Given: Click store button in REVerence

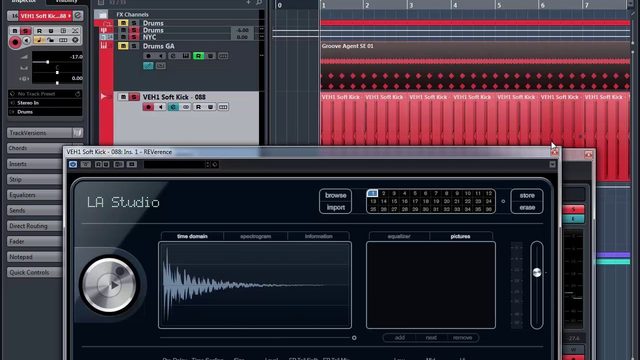Looking at the screenshot, I should [x=527, y=196].
